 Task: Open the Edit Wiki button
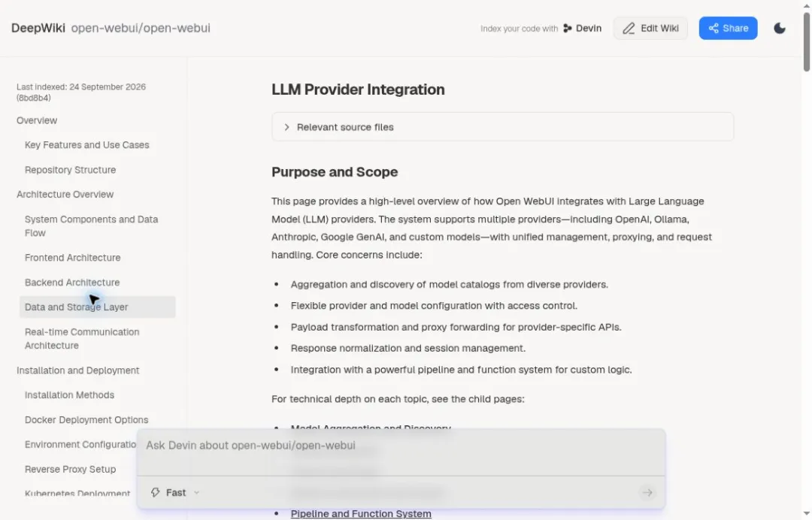click(x=650, y=28)
